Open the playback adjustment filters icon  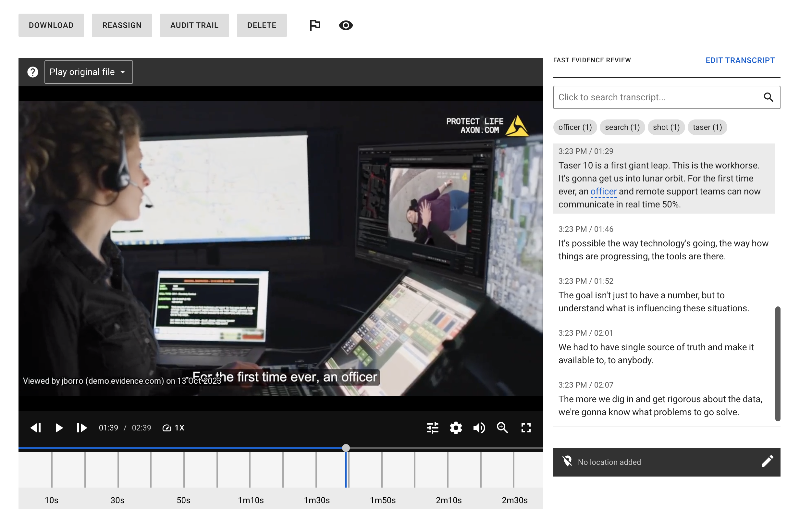point(432,428)
